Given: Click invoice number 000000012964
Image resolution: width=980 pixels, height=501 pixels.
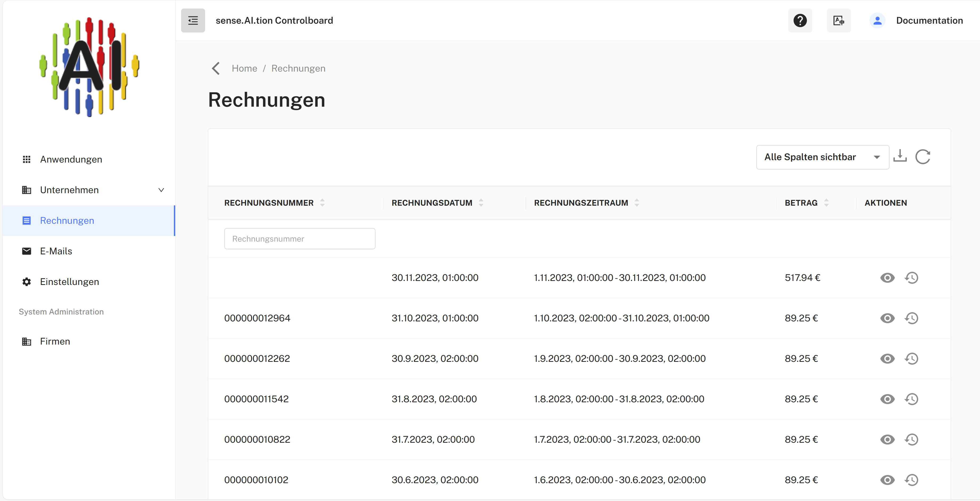Looking at the screenshot, I should tap(257, 318).
